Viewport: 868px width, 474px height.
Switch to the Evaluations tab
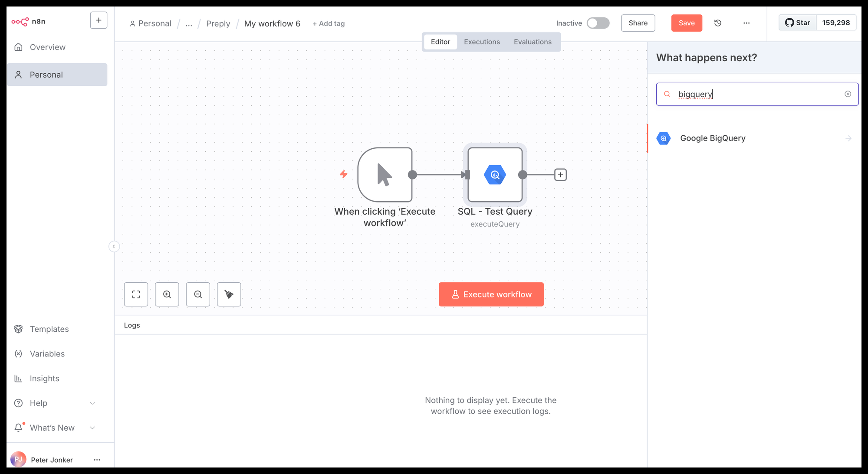pos(533,42)
